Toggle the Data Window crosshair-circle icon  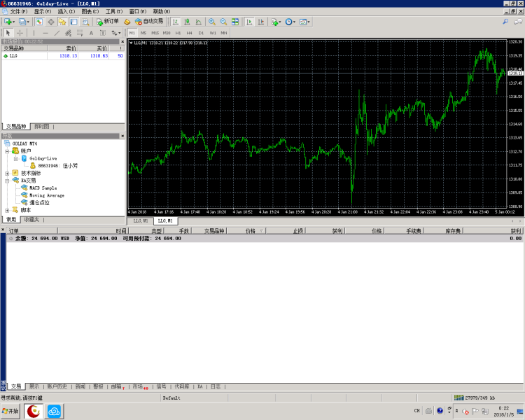tap(51, 22)
